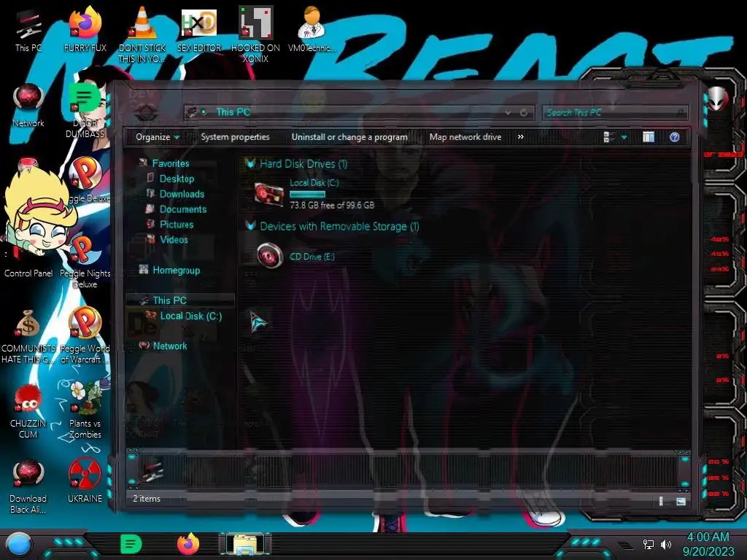Click System properties in the toolbar

[235, 136]
